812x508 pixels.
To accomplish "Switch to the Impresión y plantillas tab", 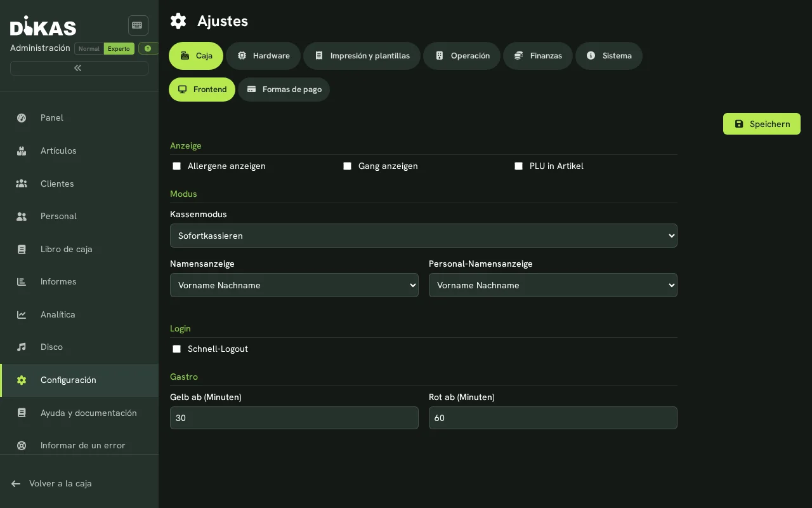I will click(362, 56).
